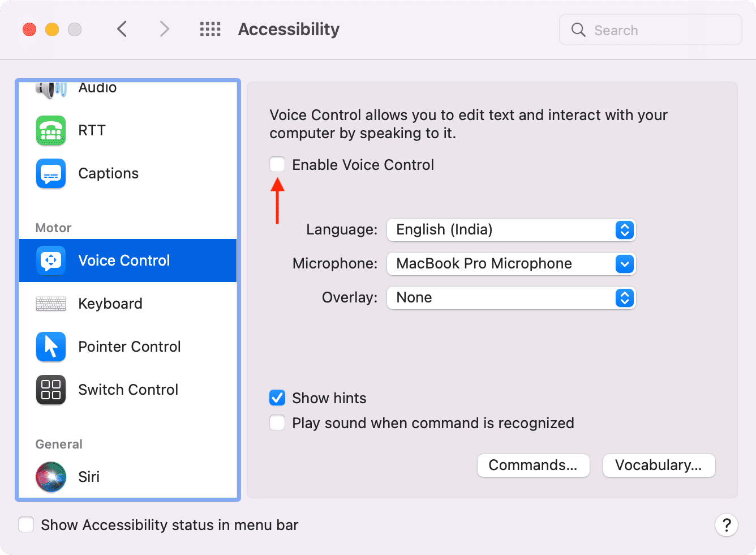
Task: Click the Siri icon under General
Action: (x=51, y=477)
